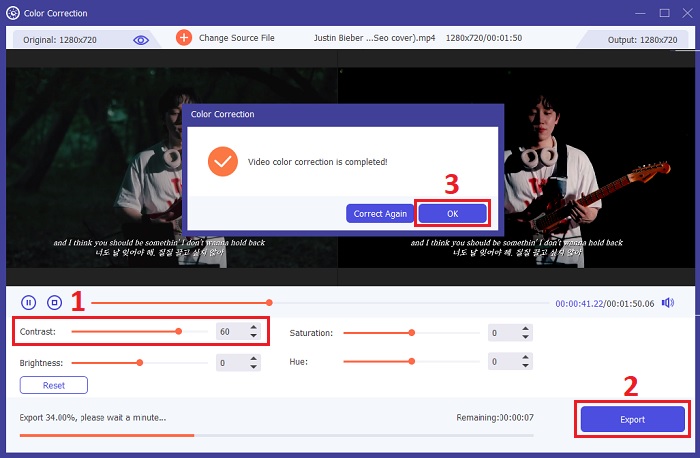This screenshot has width=700, height=458.
Task: Increase Saturation value with up arrow
Action: coord(525,329)
